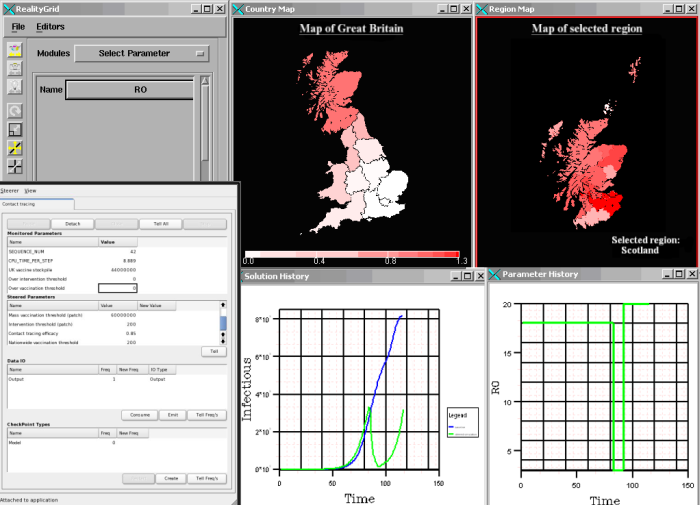Maximize the Solution History window

(468, 276)
